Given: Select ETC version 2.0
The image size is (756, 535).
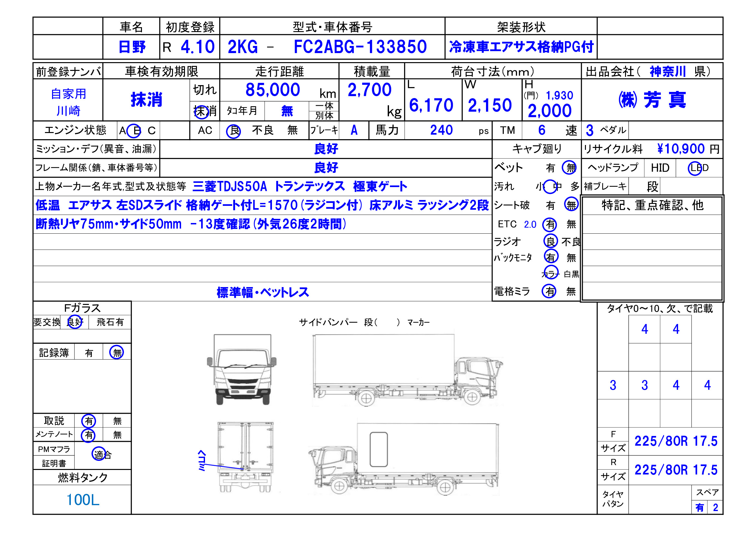Looking at the screenshot, I should 530,225.
